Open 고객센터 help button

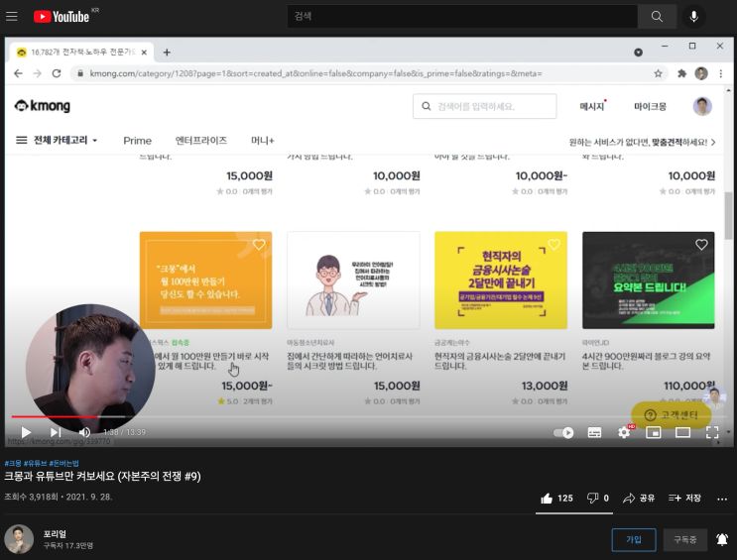click(x=671, y=415)
